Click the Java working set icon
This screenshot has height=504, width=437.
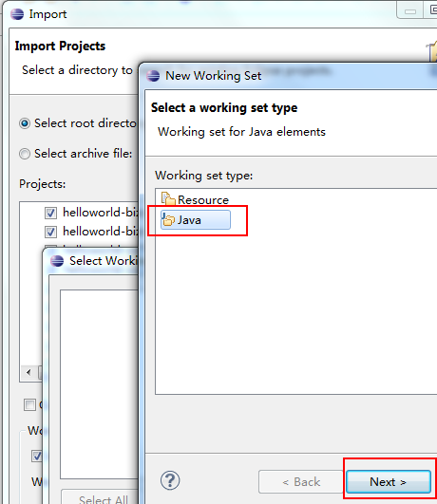pos(168,219)
